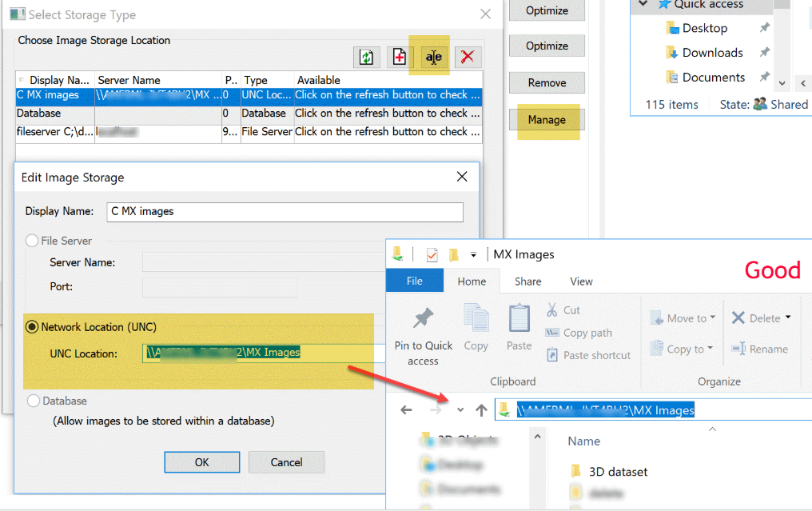Choose the Network Location (UNC) option

(31, 326)
